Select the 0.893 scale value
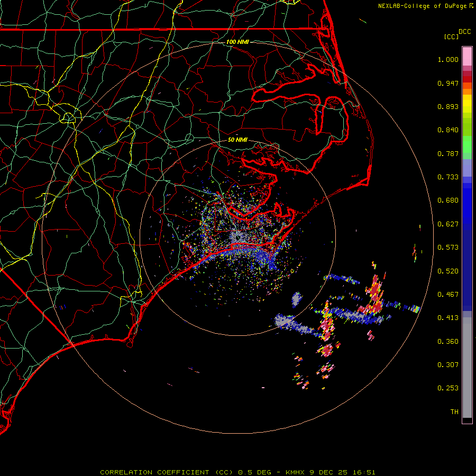This screenshot has width=476, height=476. click(x=448, y=106)
